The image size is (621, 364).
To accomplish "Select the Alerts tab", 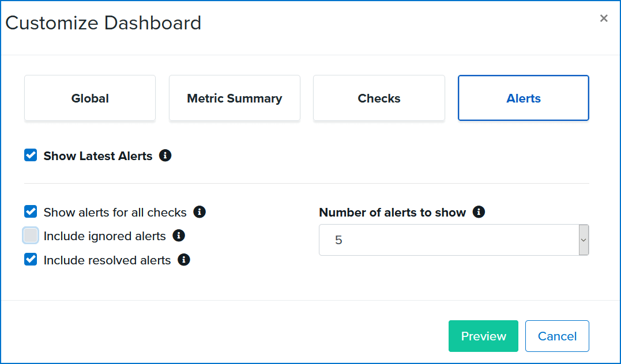I will (524, 98).
